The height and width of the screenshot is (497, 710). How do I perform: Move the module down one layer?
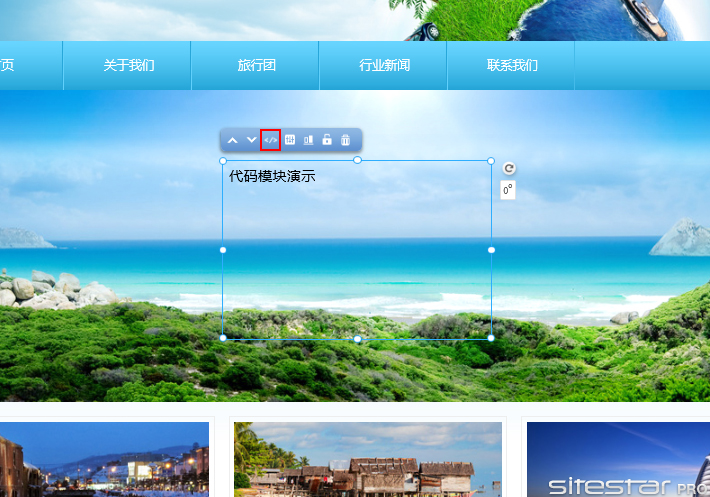[x=251, y=140]
